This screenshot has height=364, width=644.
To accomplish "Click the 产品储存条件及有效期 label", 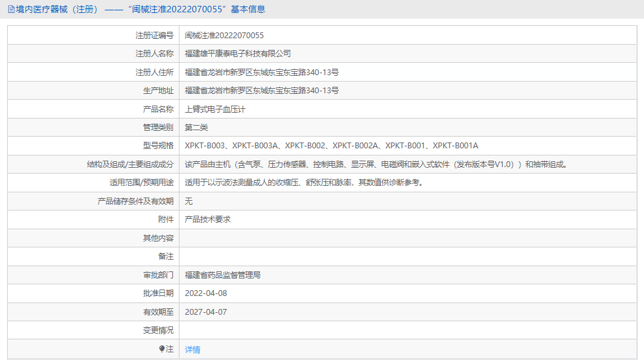I will (135, 201).
